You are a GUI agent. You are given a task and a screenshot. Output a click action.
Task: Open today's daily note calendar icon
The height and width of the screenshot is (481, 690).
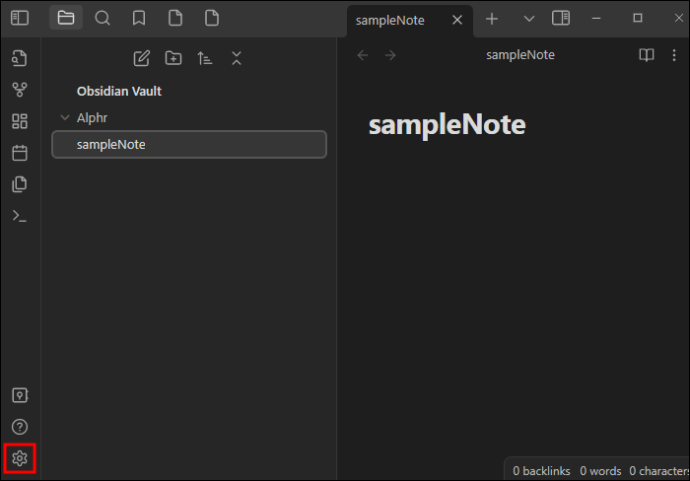click(20, 153)
